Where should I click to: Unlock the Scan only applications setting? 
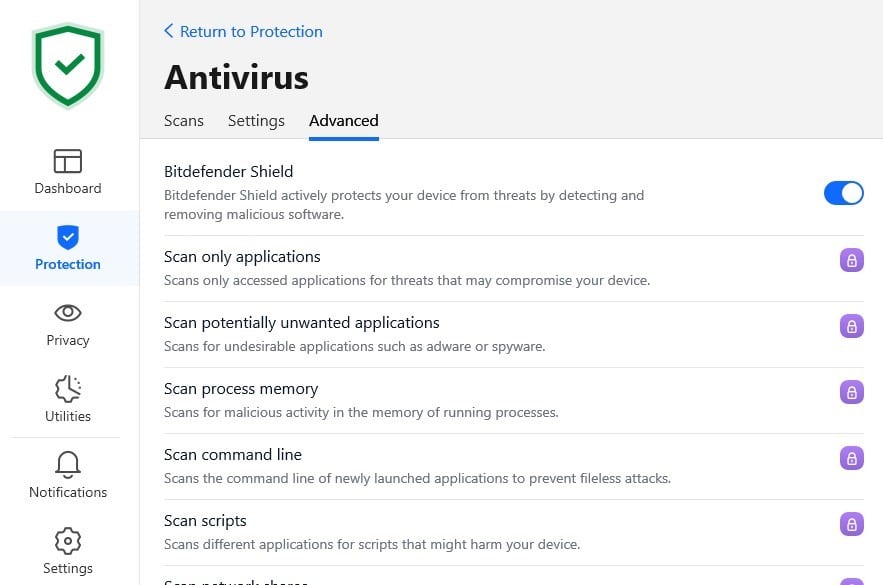(x=851, y=260)
